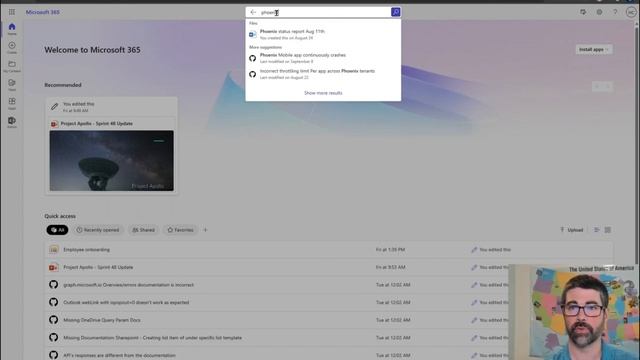Click the Fri at 9:53 AM timestamp

390,267
